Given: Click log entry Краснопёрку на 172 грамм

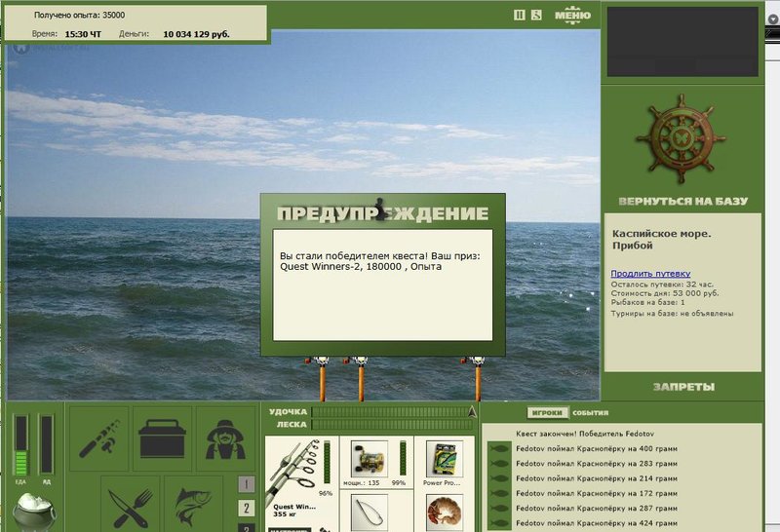Looking at the screenshot, I should pos(597,493).
